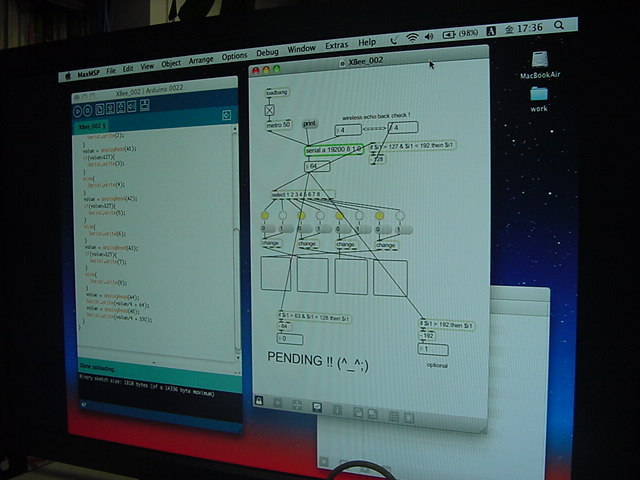Save the sketch using Arduino's Save icon
This screenshot has width=640, height=480.
pyautogui.click(x=121, y=107)
